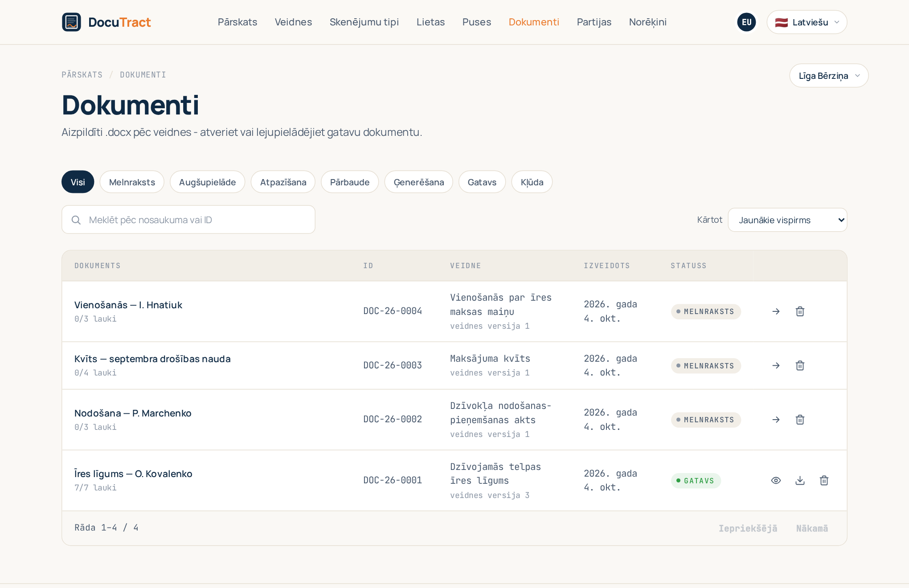
Task: Filter documents by Augšupielāde
Action: 207,182
